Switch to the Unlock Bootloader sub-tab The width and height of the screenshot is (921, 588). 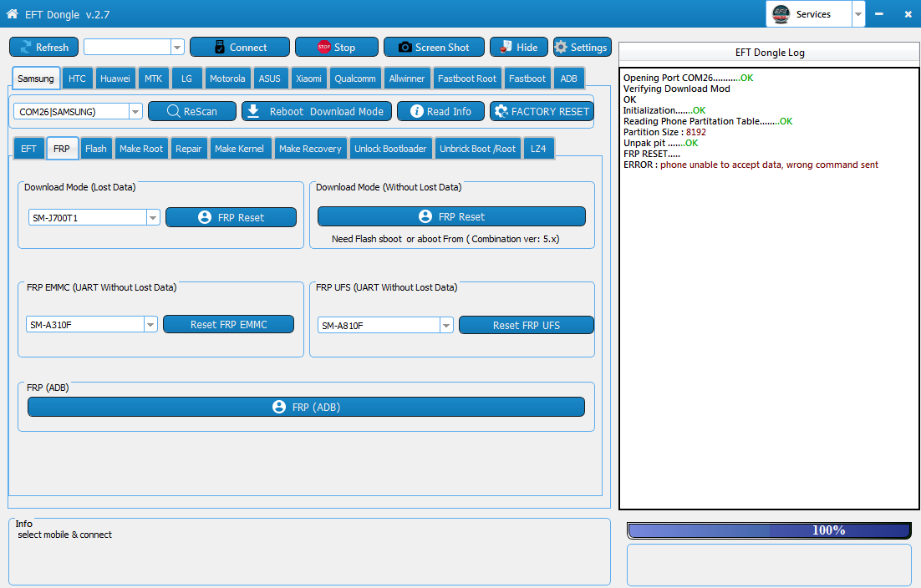[x=390, y=149]
